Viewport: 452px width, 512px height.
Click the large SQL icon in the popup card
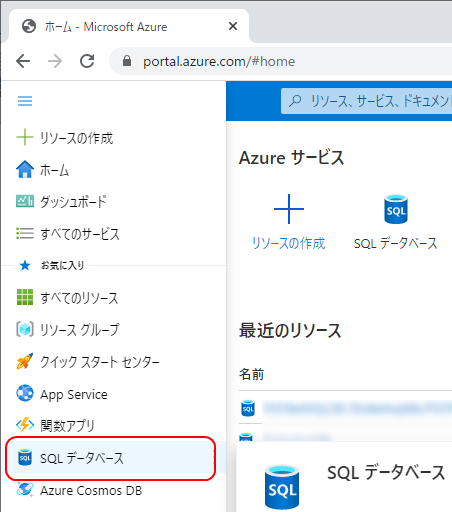point(282,487)
